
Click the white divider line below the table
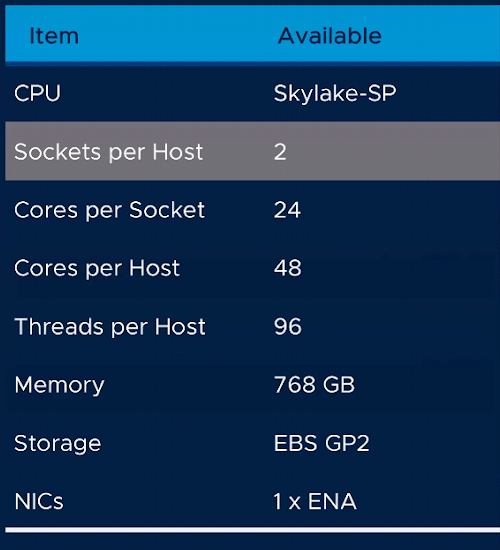(253, 530)
